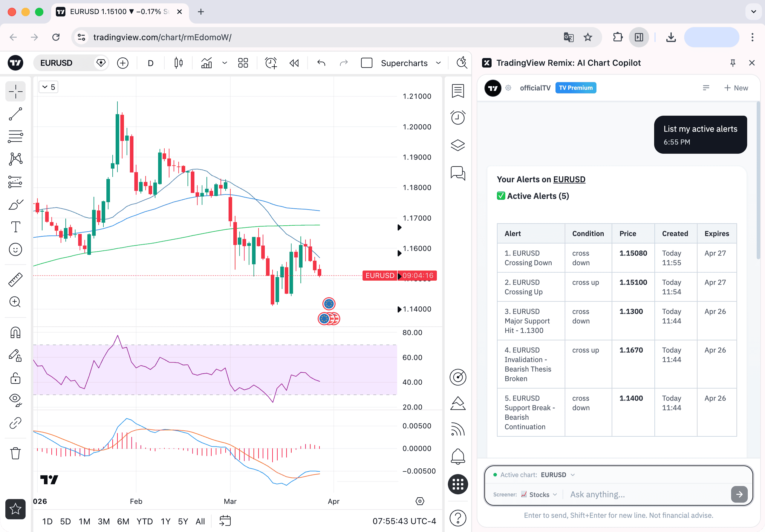Image resolution: width=765 pixels, height=532 pixels.
Task: Select the YTD date range
Action: (145, 521)
